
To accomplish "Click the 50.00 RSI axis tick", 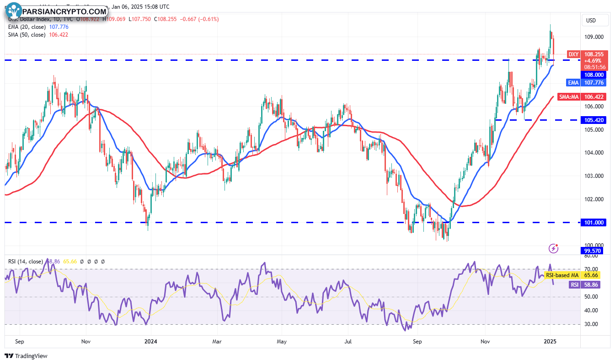I will pyautogui.click(x=591, y=297).
